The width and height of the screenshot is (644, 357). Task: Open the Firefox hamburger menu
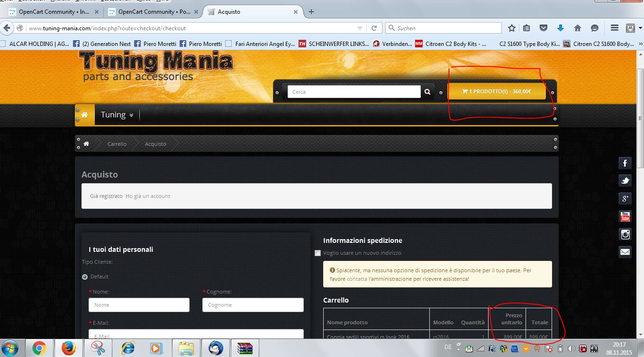(x=615, y=28)
